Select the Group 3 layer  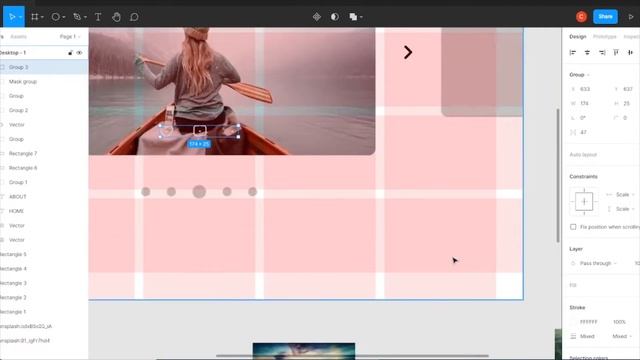[44, 67]
